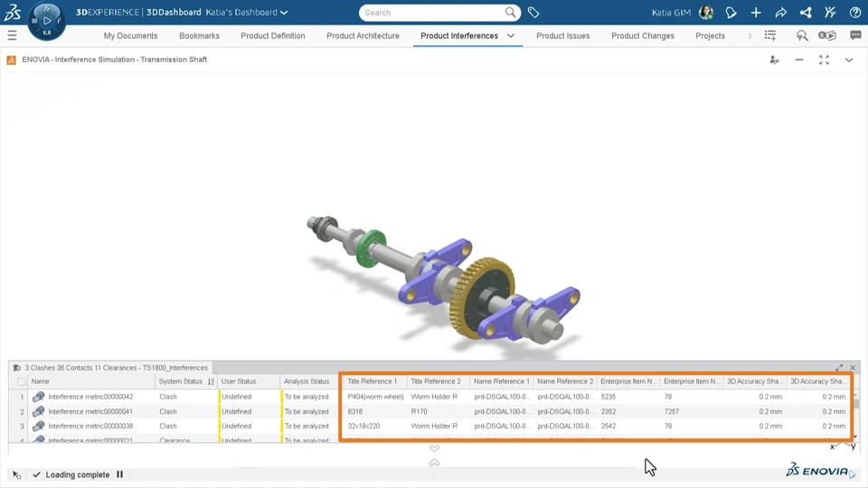Click enterprise item number 7257
This screenshot has width=868, height=488.
coord(672,412)
